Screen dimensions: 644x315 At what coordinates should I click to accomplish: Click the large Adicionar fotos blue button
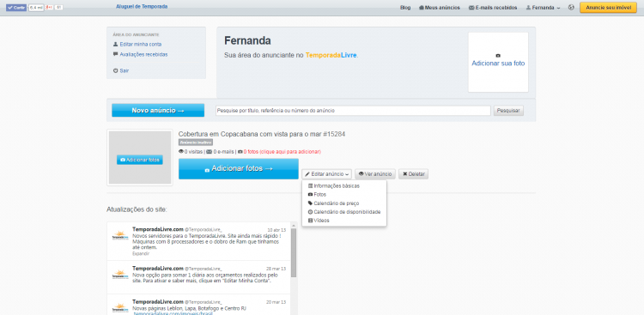point(239,169)
